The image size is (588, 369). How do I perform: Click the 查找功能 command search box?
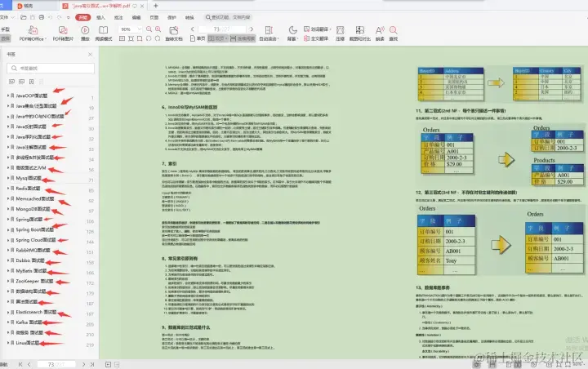point(228,17)
